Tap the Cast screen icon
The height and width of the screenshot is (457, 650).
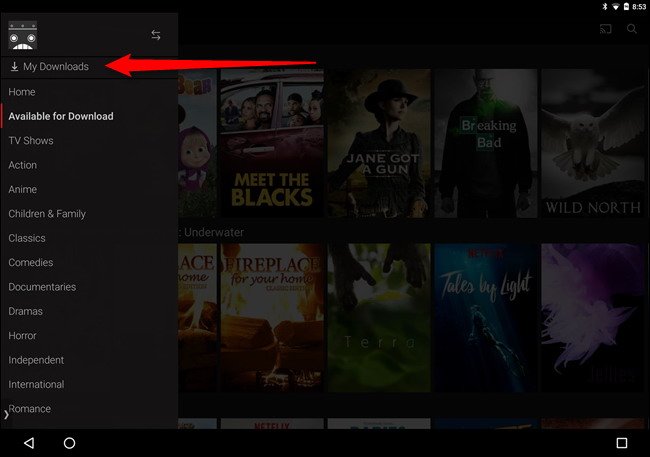pos(606,29)
